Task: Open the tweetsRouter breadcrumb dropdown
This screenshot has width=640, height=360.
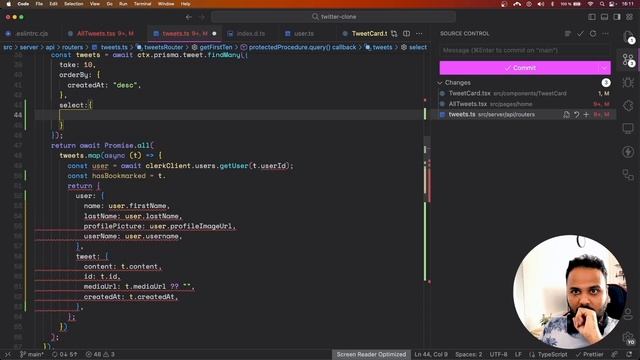Action: [x=160, y=47]
